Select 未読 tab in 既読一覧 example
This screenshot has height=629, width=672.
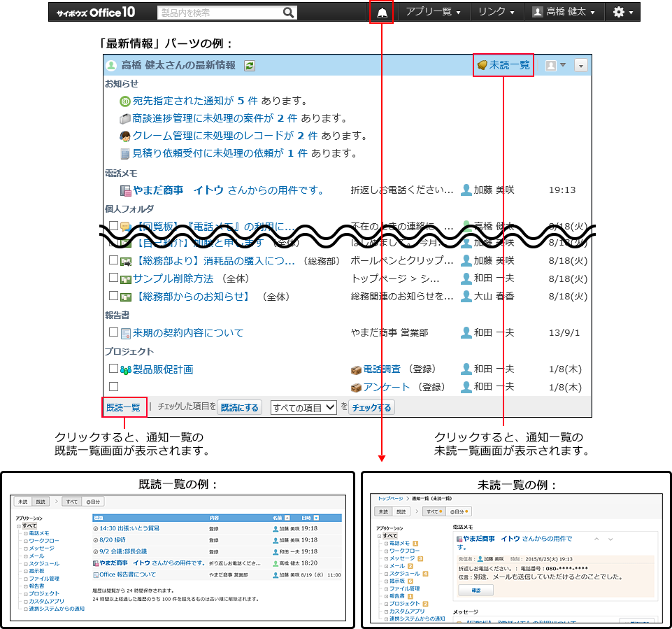(x=23, y=502)
